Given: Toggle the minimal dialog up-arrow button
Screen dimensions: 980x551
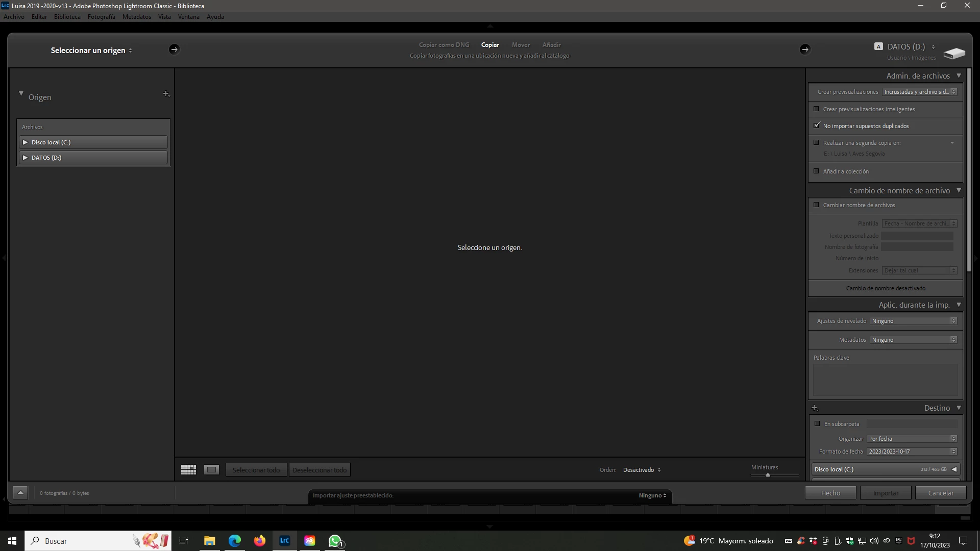Looking at the screenshot, I should pyautogui.click(x=20, y=493).
